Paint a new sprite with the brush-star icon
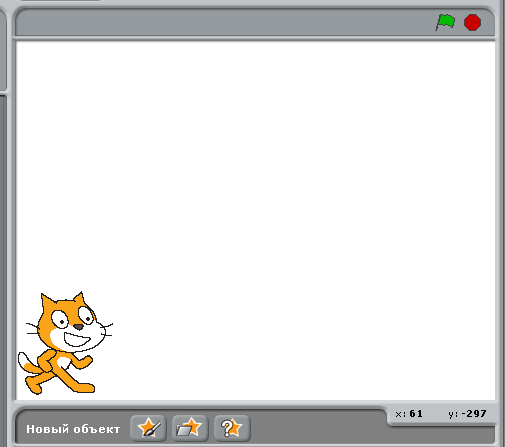 148,428
